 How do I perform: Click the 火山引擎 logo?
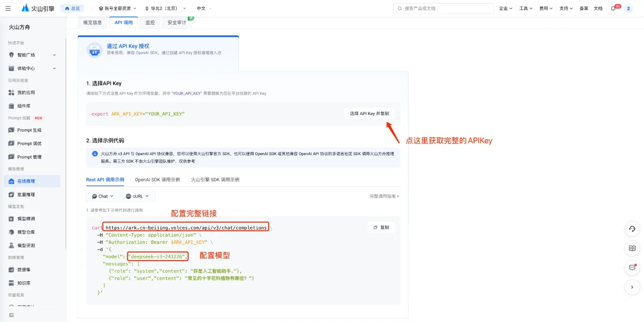click(38, 8)
